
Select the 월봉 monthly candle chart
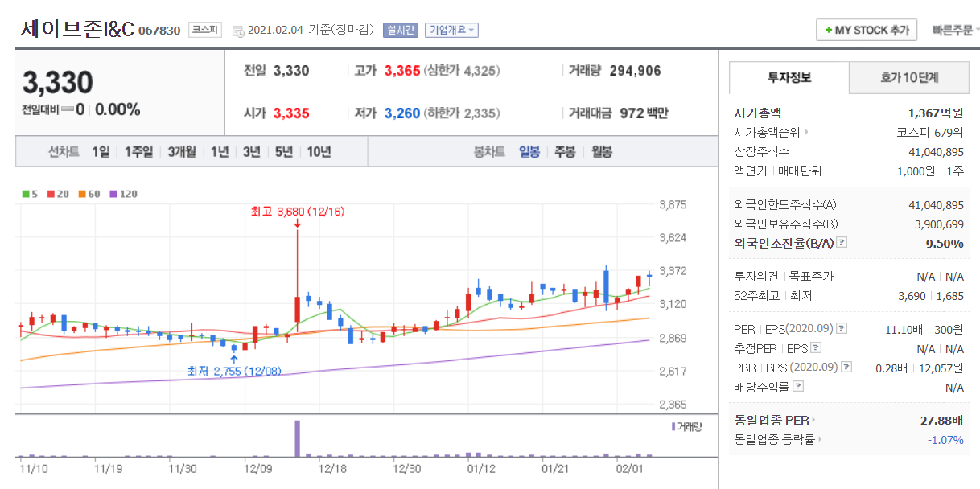click(601, 151)
